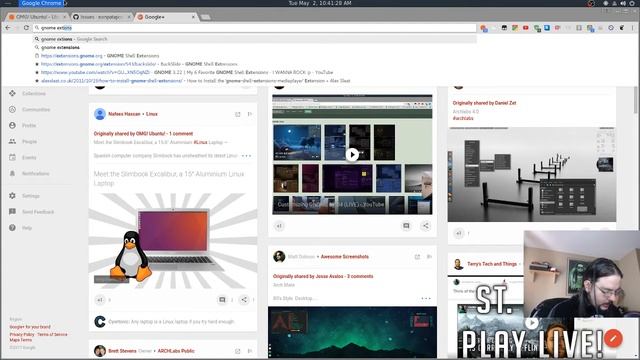Viewport: 640px width, 360px height.
Task: Open the BackSlide GNOME Shell Extensions suggestion
Action: (255, 64)
